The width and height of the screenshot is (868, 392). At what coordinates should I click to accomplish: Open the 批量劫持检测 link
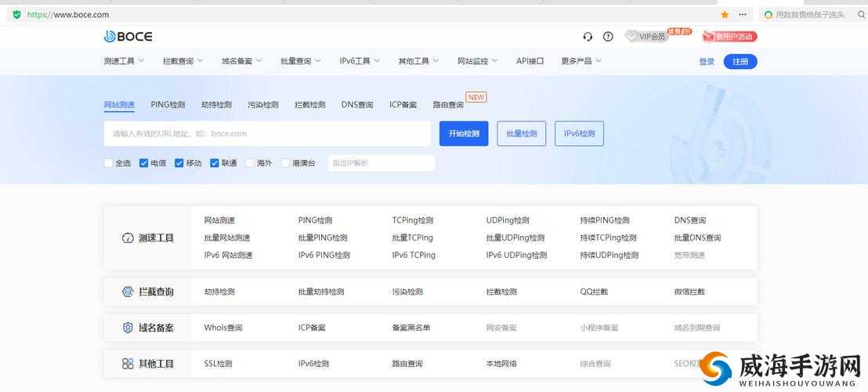tap(321, 292)
